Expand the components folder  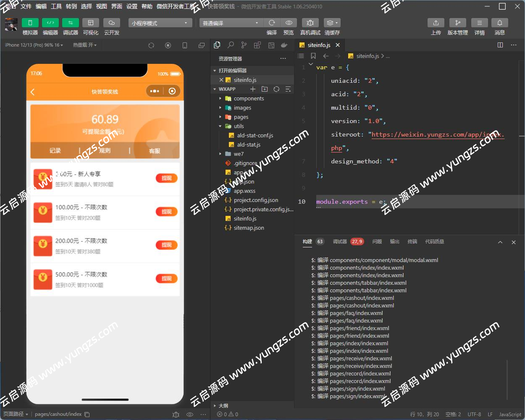click(249, 98)
